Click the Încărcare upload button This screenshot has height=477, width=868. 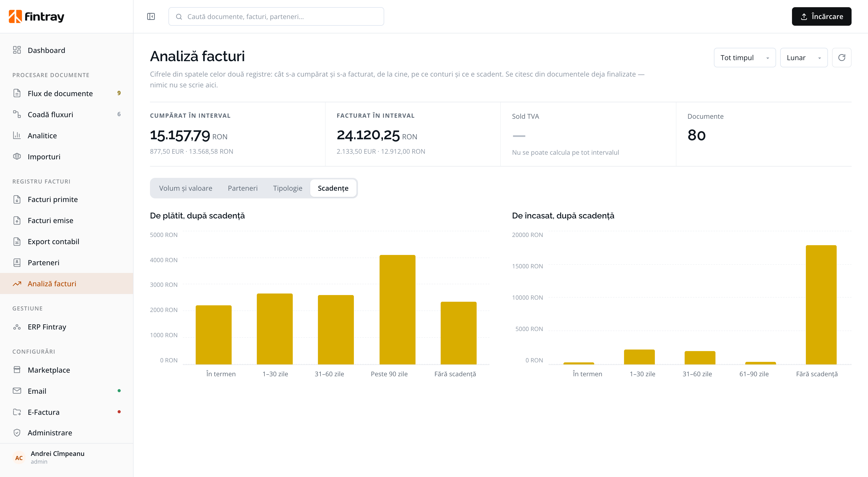coord(821,16)
